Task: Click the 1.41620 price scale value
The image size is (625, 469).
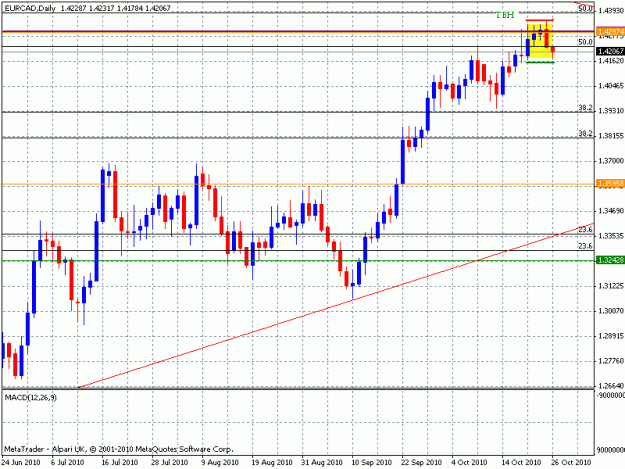Action: 611,61
